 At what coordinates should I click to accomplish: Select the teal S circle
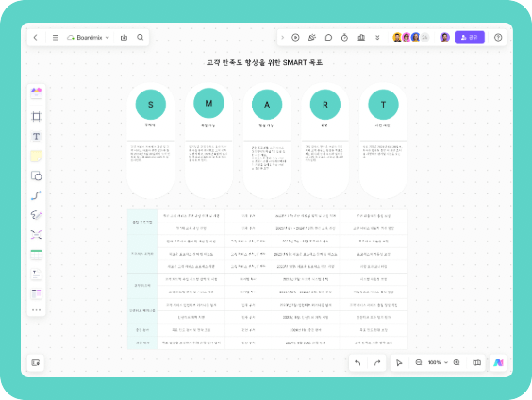(x=151, y=105)
